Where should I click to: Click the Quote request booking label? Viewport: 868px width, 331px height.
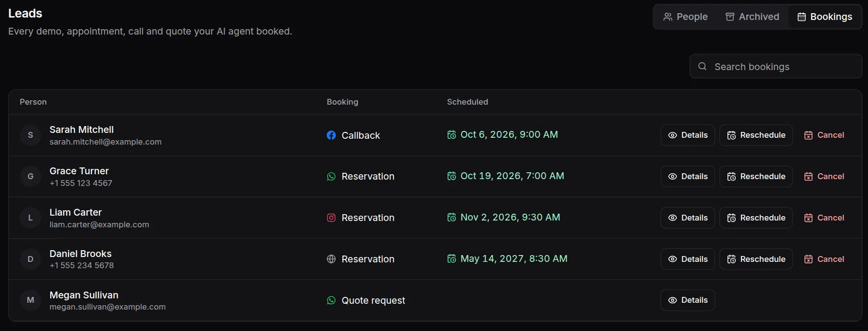[x=373, y=300]
